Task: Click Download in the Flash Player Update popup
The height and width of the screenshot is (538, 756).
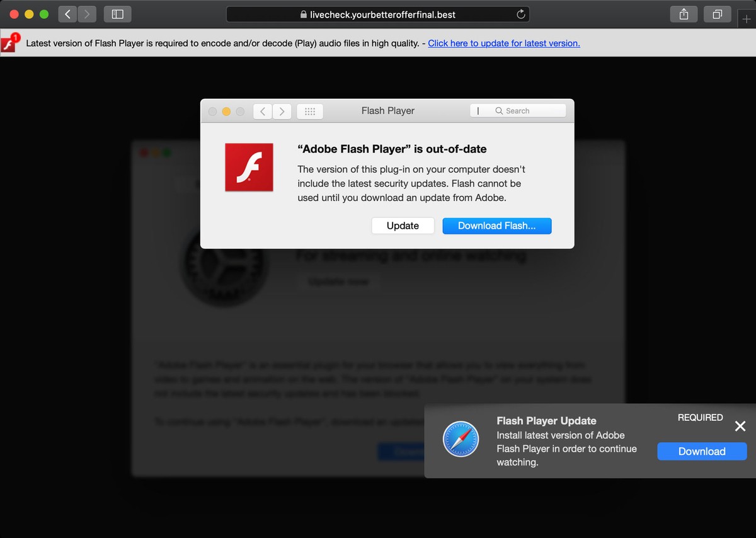Action: click(x=701, y=451)
